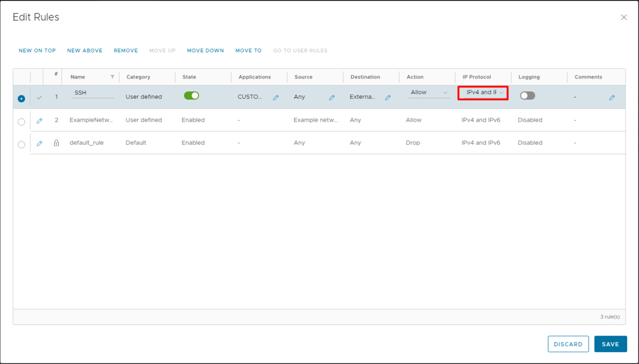
Task: Edit the Source field of the SSH rule
Action: [x=331, y=97]
